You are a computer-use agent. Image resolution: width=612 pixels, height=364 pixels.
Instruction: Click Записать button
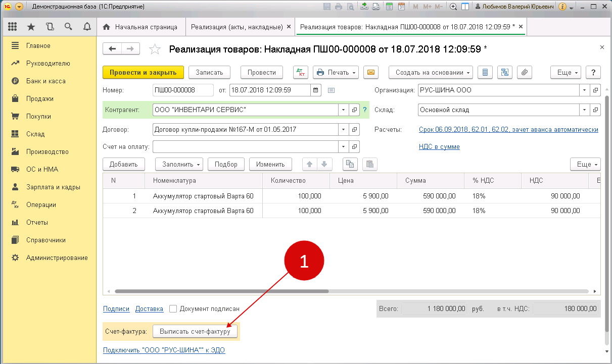click(x=209, y=72)
